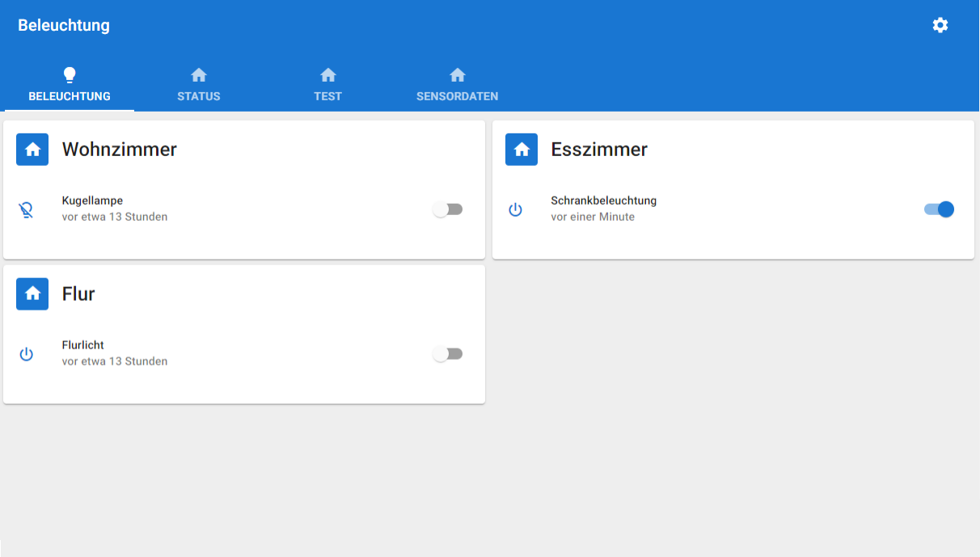The height and width of the screenshot is (557, 980).
Task: Go to the Sensordaten tab
Action: click(457, 85)
